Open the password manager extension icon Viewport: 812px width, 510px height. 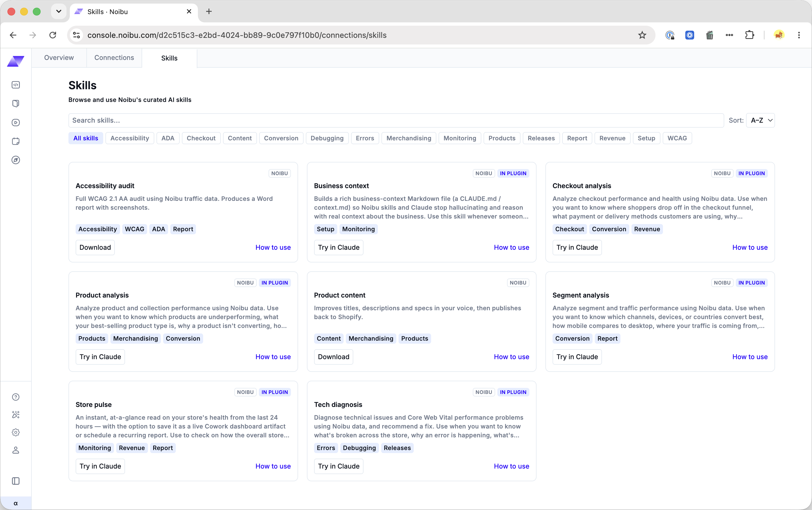click(x=670, y=35)
